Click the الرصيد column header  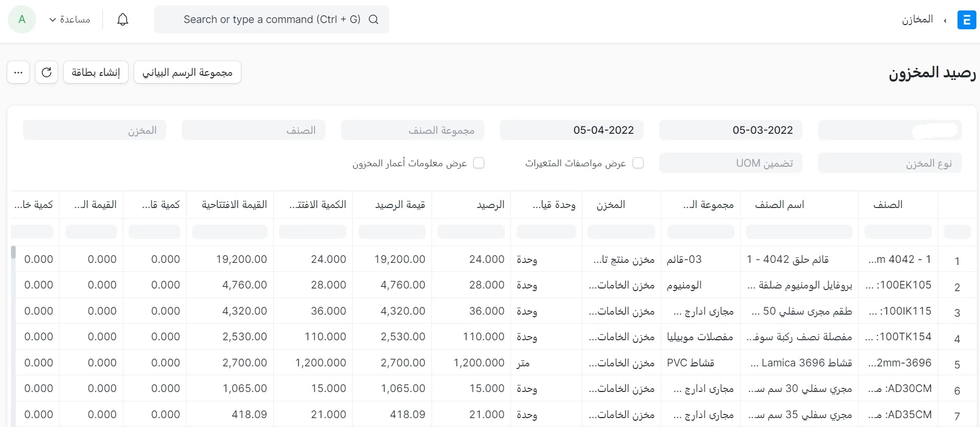(471, 204)
